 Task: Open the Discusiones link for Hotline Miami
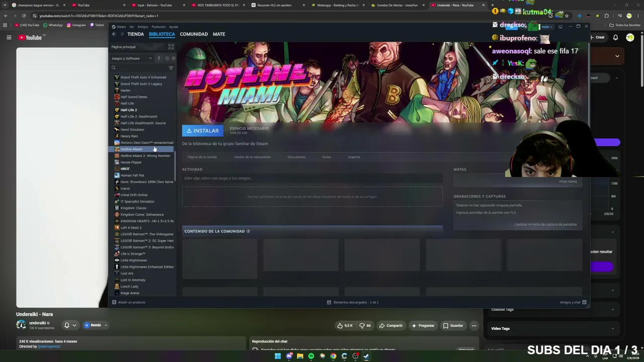[296, 157]
